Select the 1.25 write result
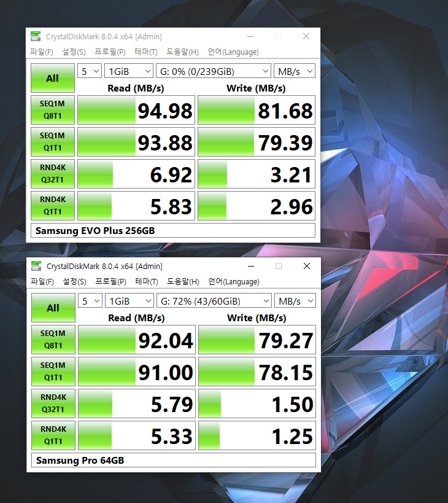This screenshot has width=448, height=503. click(257, 435)
